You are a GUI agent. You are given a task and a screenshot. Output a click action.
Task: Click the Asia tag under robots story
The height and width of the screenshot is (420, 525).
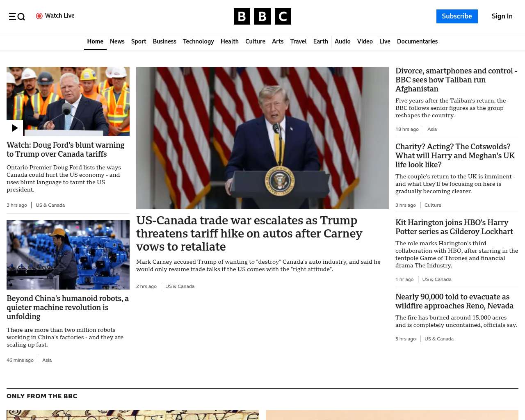(x=47, y=360)
